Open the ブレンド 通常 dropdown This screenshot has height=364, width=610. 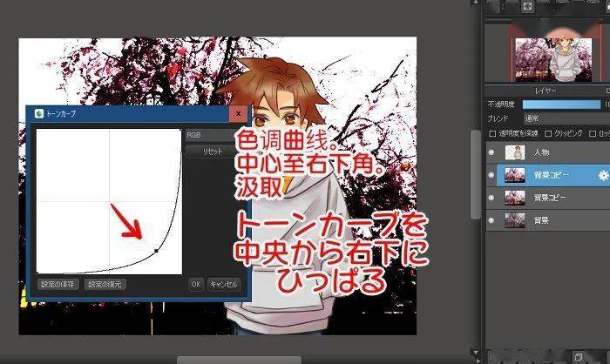click(x=566, y=118)
